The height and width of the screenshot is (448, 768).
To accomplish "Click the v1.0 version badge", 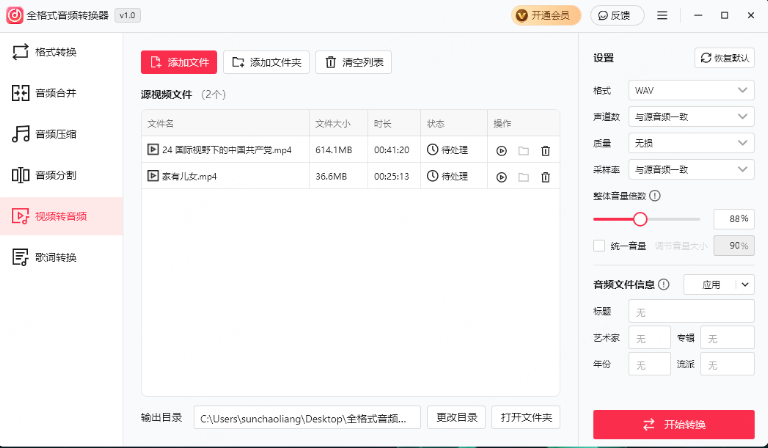I will [x=127, y=15].
